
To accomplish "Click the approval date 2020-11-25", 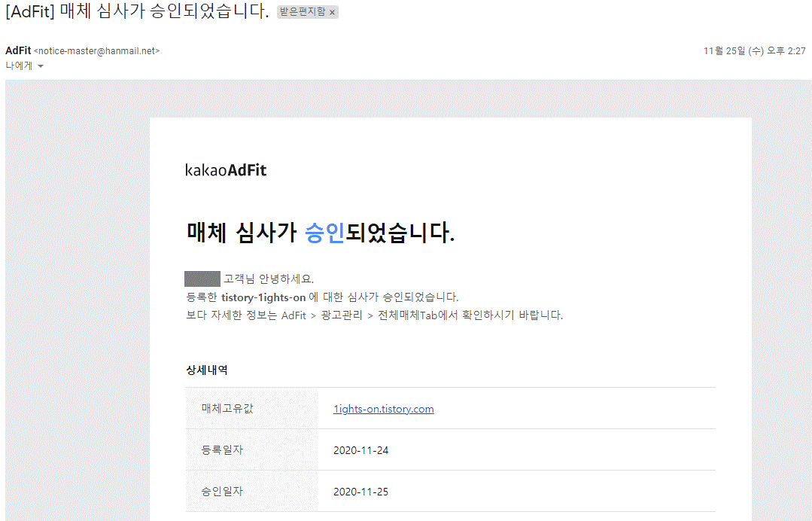I will 360,492.
